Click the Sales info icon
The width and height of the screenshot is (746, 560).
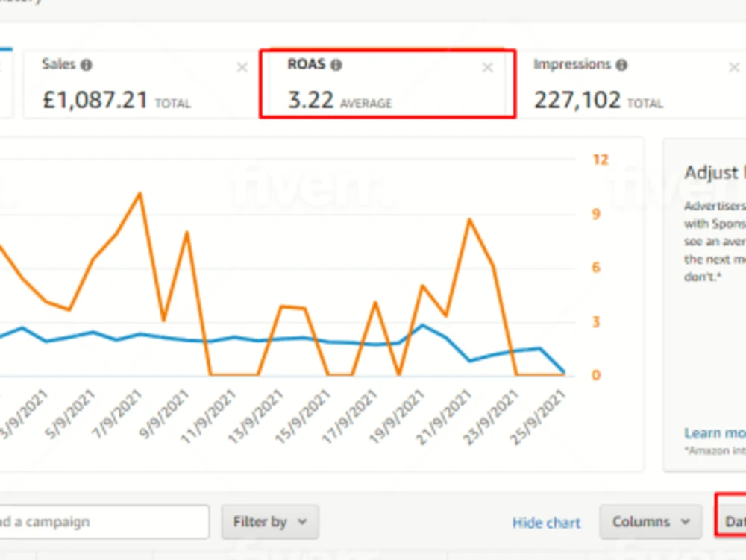pos(86,65)
